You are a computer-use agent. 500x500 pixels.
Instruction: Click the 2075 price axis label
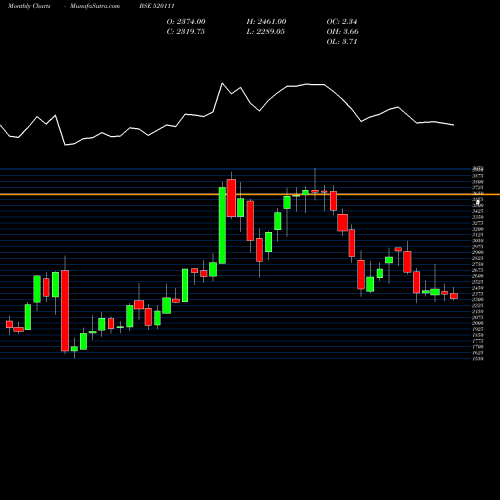tap(478, 317)
